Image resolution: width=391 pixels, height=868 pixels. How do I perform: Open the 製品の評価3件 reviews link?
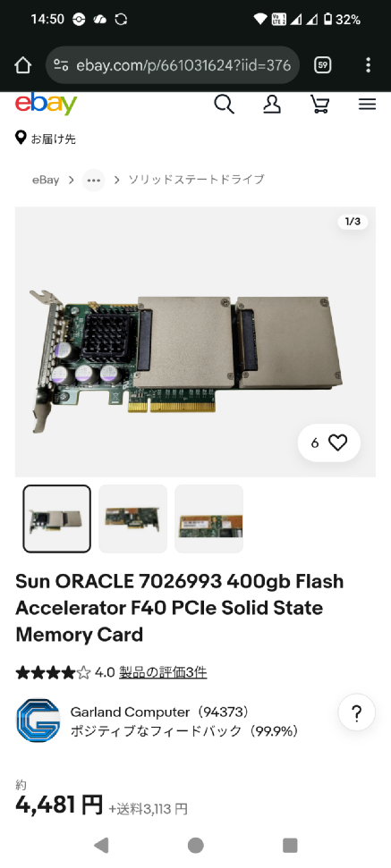pyautogui.click(x=163, y=672)
